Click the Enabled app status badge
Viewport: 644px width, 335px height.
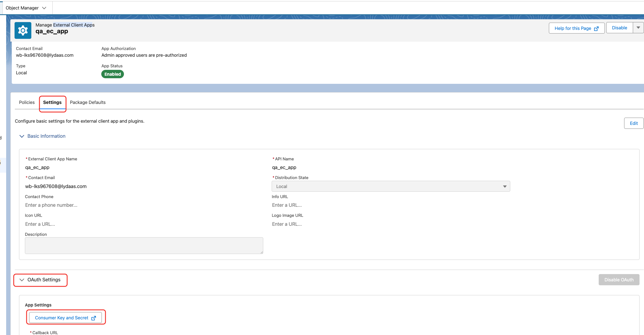[112, 74]
